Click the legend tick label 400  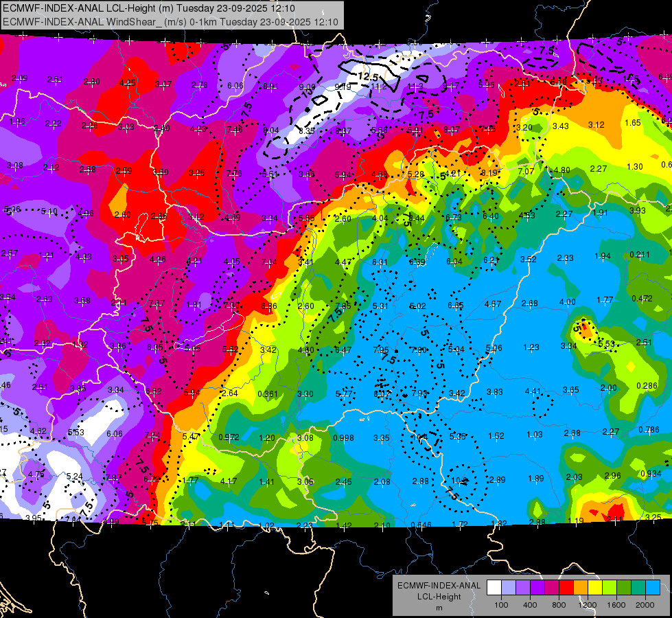coord(530,605)
